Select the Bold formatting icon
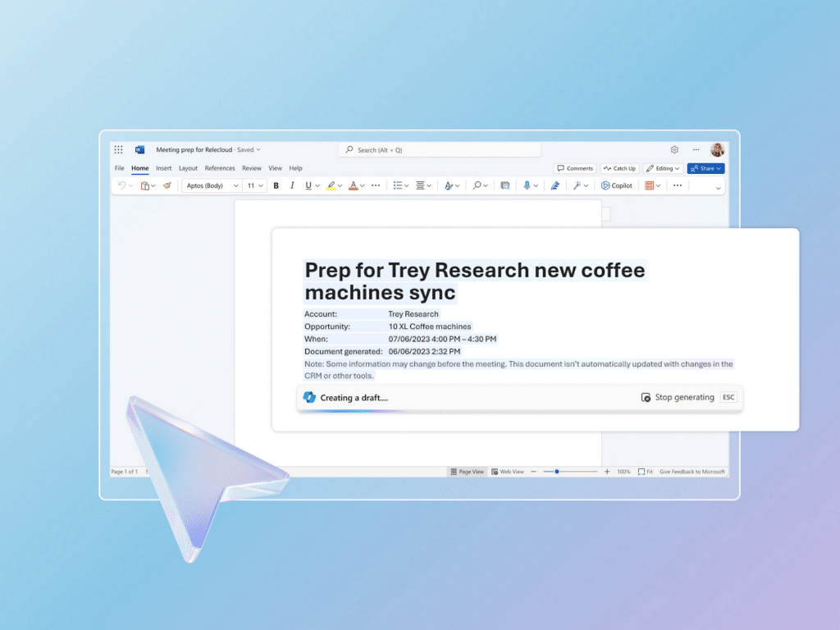 click(x=276, y=185)
